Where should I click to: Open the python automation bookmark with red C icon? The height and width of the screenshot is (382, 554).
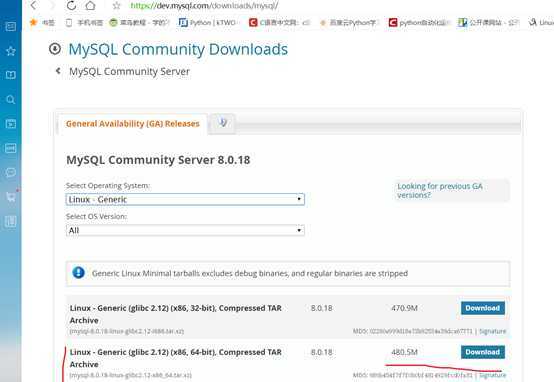click(419, 23)
